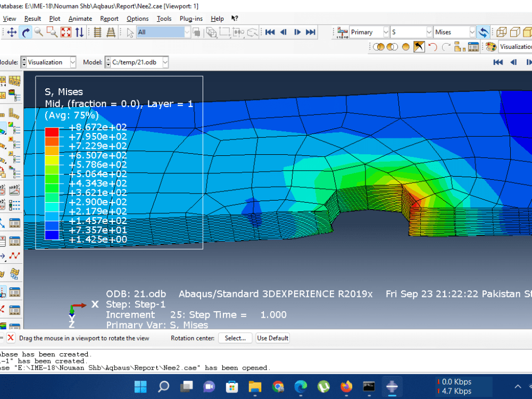The width and height of the screenshot is (532, 399).
Task: Switch to hidden-line render style
Action: 515,32
